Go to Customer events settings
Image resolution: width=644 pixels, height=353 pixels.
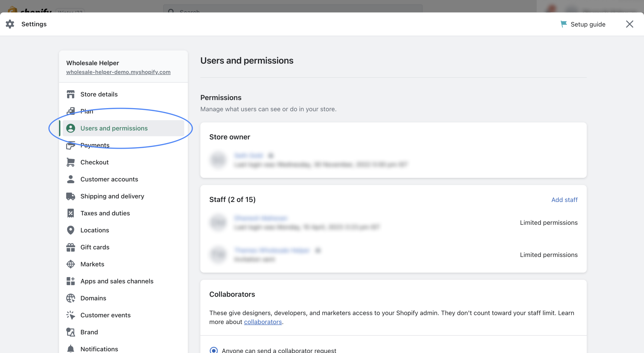point(105,315)
